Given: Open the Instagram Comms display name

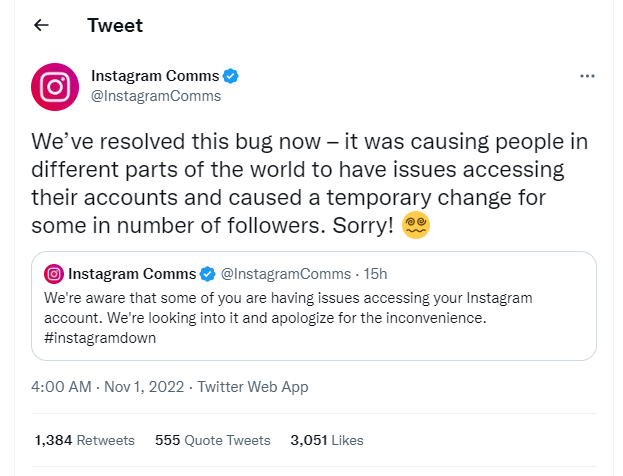Looking at the screenshot, I should [x=155, y=75].
